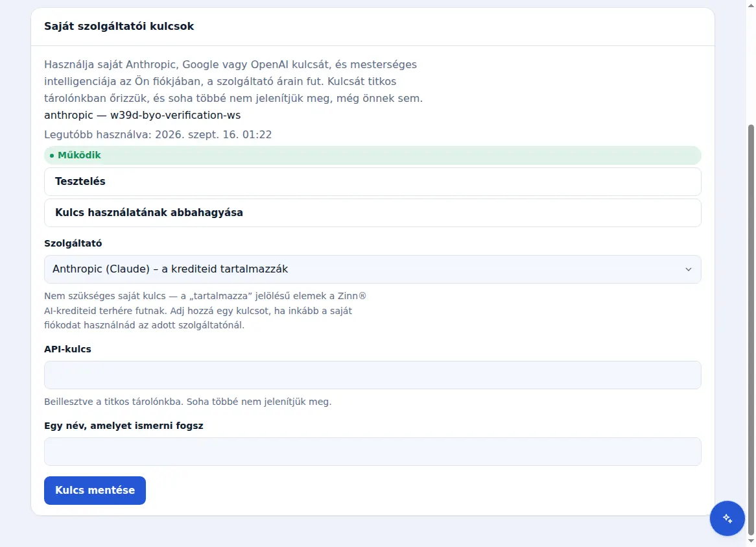
Task: Click the API-kulcs field label
Action: point(67,349)
